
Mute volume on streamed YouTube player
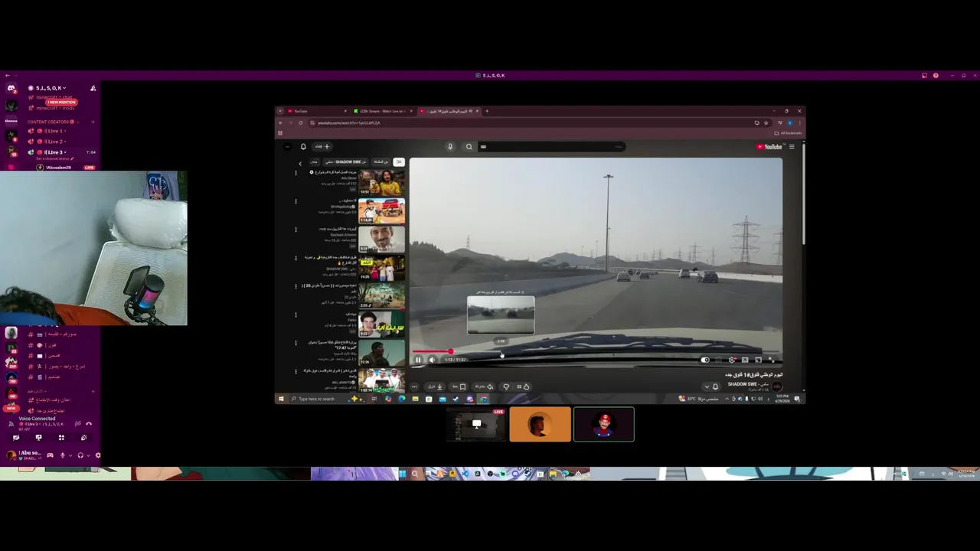tap(432, 360)
